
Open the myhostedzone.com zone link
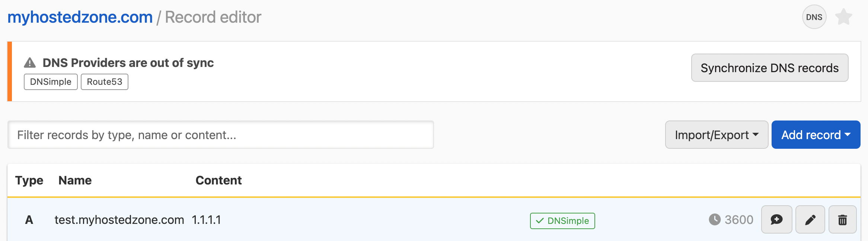click(x=81, y=16)
